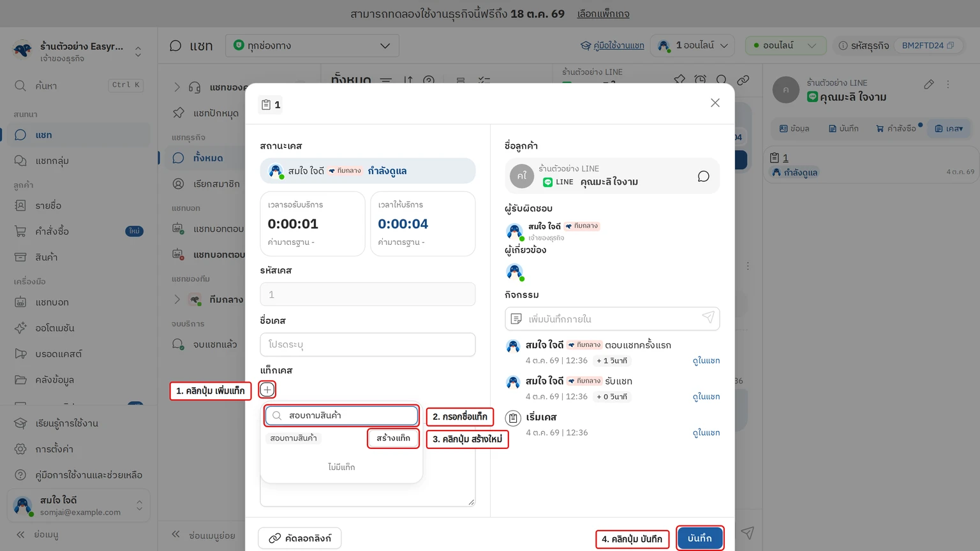
Task: Close the case dialog
Action: (x=715, y=103)
